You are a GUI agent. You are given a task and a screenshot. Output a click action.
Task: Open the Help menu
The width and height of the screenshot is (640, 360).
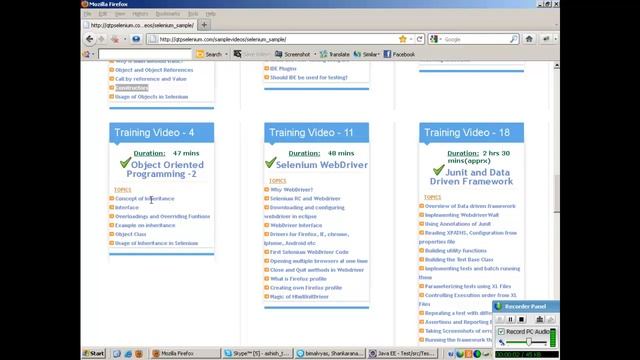(210, 13)
